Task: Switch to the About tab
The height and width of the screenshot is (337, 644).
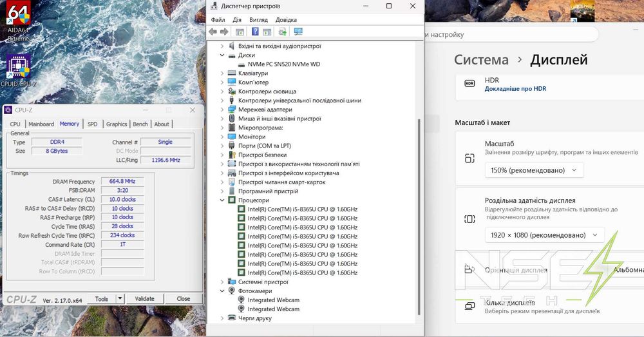Action: (162, 124)
